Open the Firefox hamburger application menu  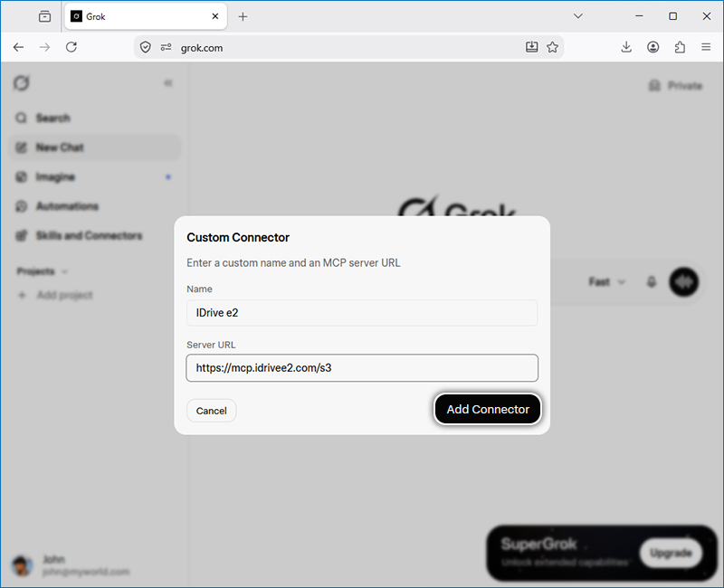click(706, 47)
